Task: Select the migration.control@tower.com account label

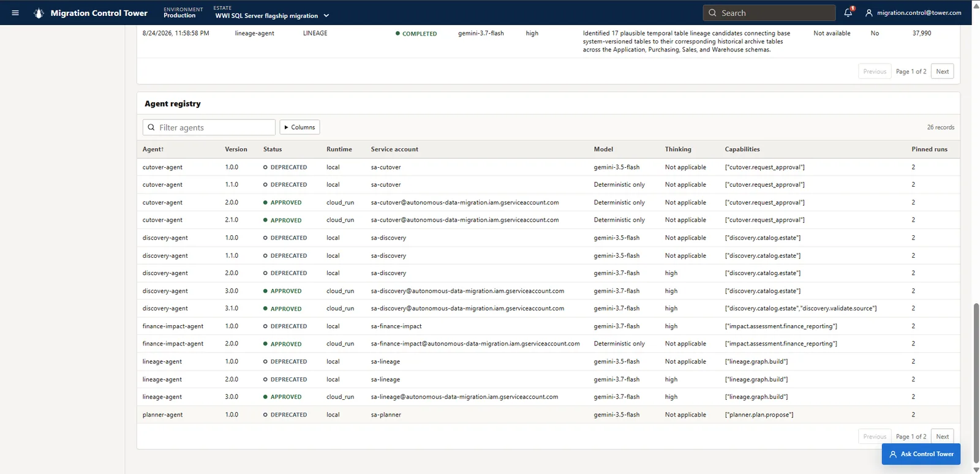Action: 919,13
